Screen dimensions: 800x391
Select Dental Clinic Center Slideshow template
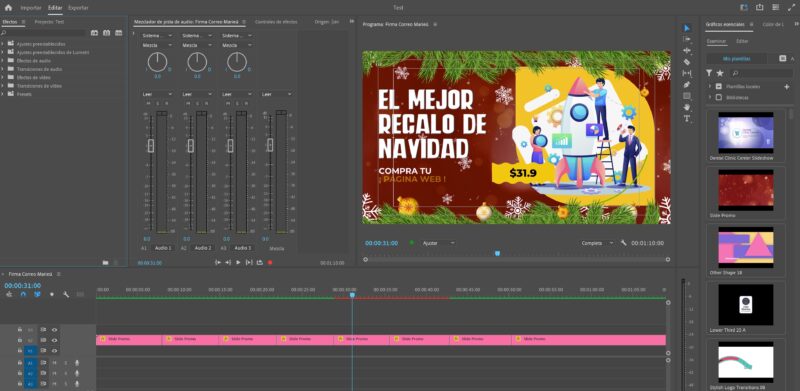pos(745,136)
